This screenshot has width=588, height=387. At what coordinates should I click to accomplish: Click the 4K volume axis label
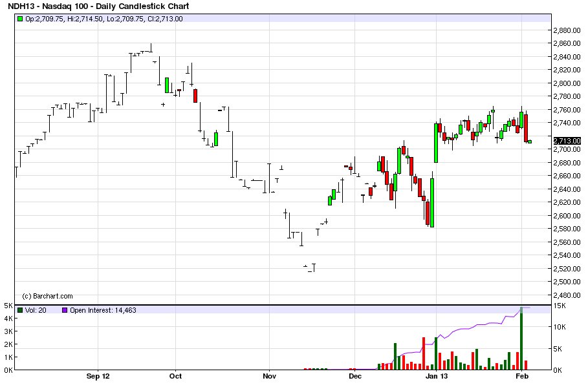8,319
